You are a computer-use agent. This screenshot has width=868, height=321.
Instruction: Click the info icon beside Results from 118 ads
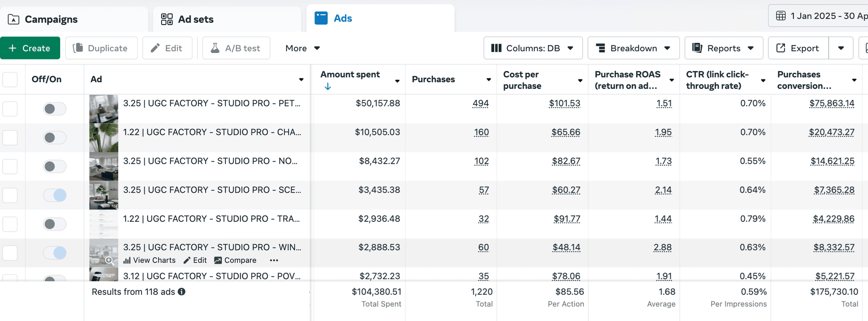click(181, 292)
